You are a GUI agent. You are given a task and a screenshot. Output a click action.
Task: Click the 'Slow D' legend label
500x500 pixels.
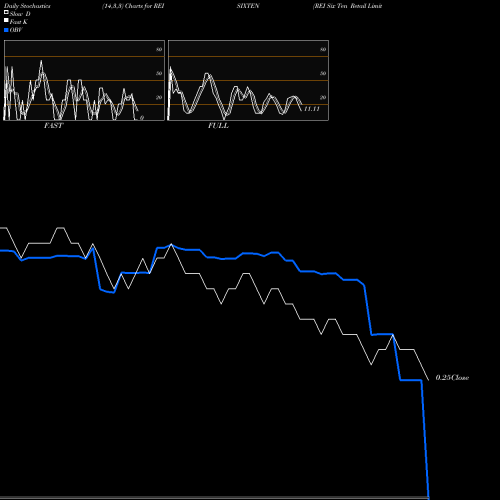(x=20, y=14)
